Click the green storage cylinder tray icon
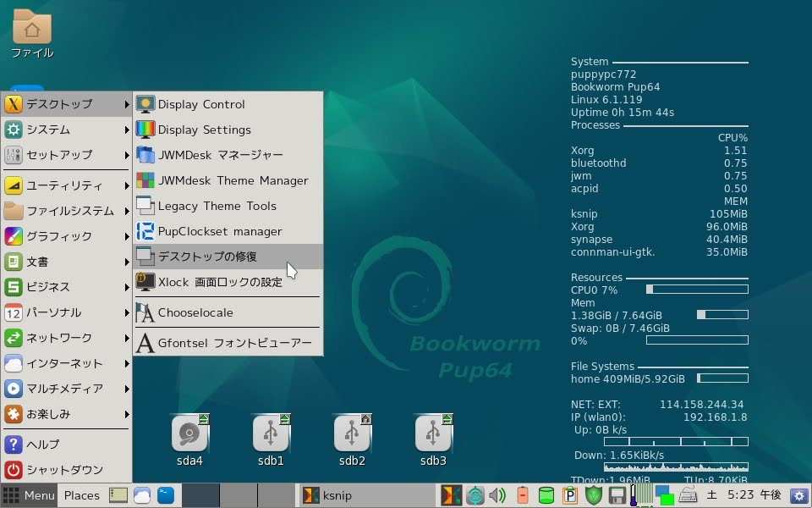The image size is (812, 508). 546,495
